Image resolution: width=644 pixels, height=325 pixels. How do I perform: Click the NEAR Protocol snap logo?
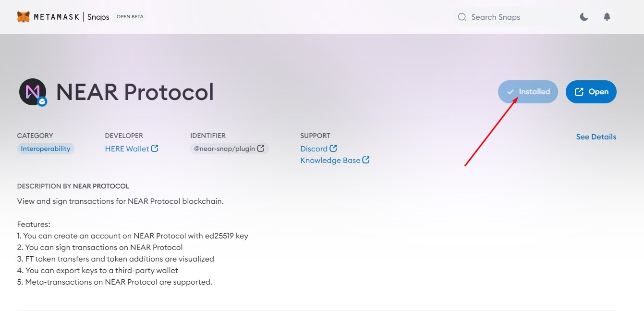[33, 92]
